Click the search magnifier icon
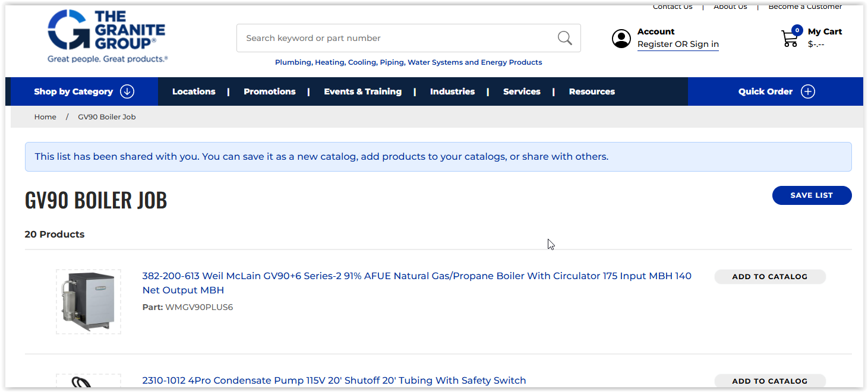Screen dimensions: 868x392 point(564,38)
